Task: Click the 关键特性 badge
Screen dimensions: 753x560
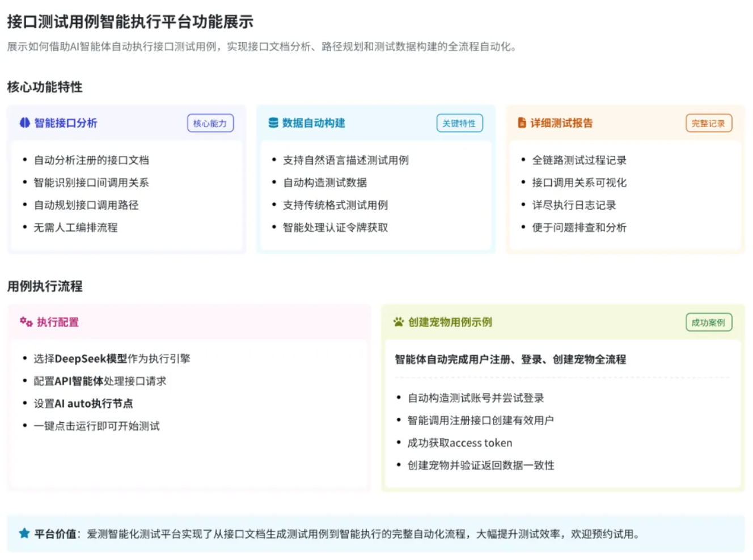Action: click(459, 123)
